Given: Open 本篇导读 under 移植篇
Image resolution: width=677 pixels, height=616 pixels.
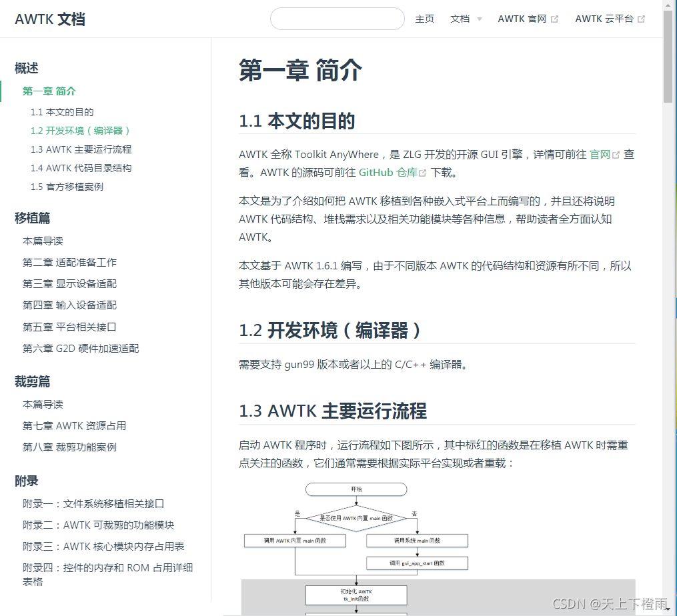Looking at the screenshot, I should 43,241.
